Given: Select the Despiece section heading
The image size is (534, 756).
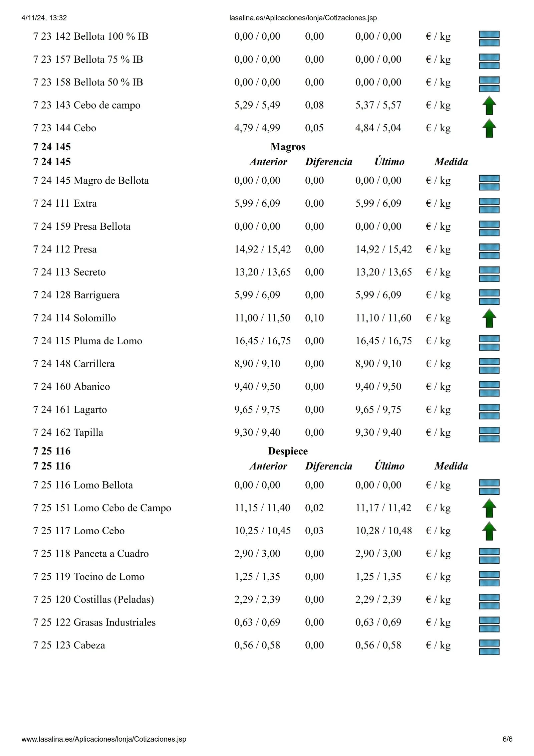Looking at the screenshot, I should (x=288, y=451).
